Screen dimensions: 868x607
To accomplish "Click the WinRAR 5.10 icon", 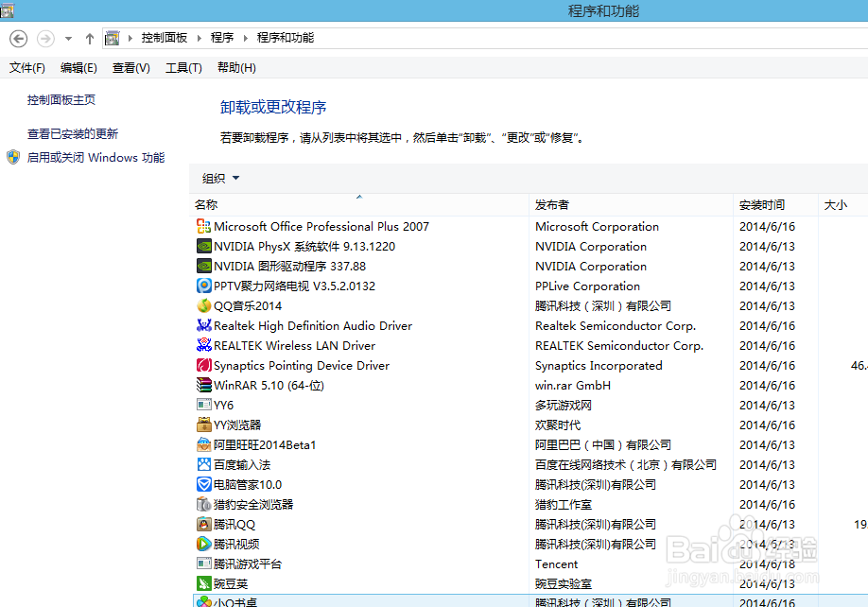I will pos(203,385).
